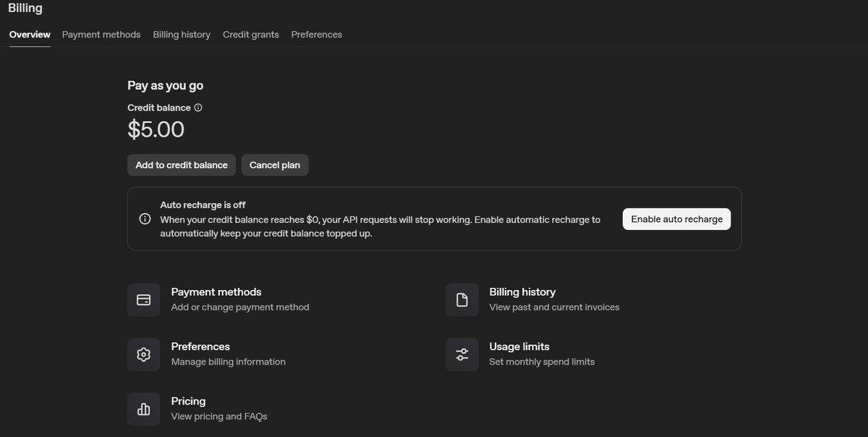The height and width of the screenshot is (437, 868).
Task: Open the Payment methods tab
Action: (x=101, y=35)
